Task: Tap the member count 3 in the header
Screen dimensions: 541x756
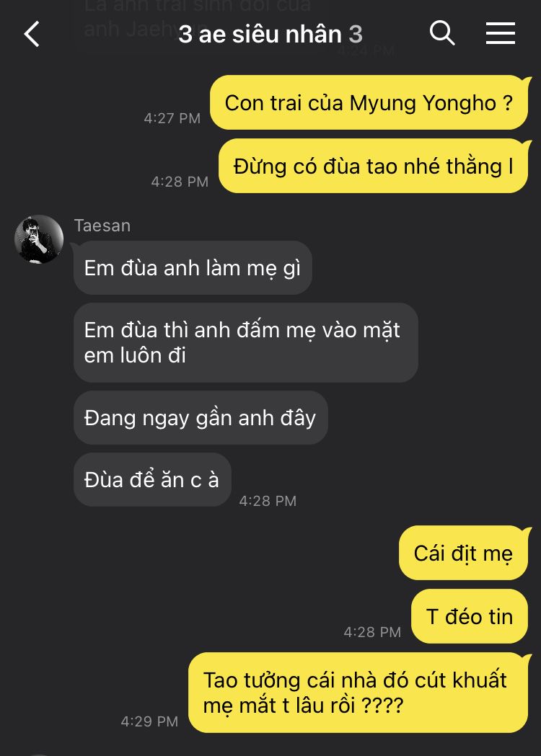Action: pos(356,34)
